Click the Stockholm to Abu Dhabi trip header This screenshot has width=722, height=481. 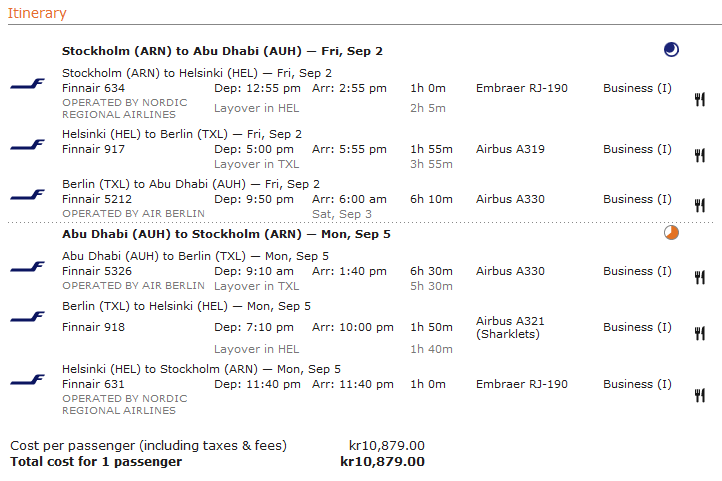(x=222, y=51)
